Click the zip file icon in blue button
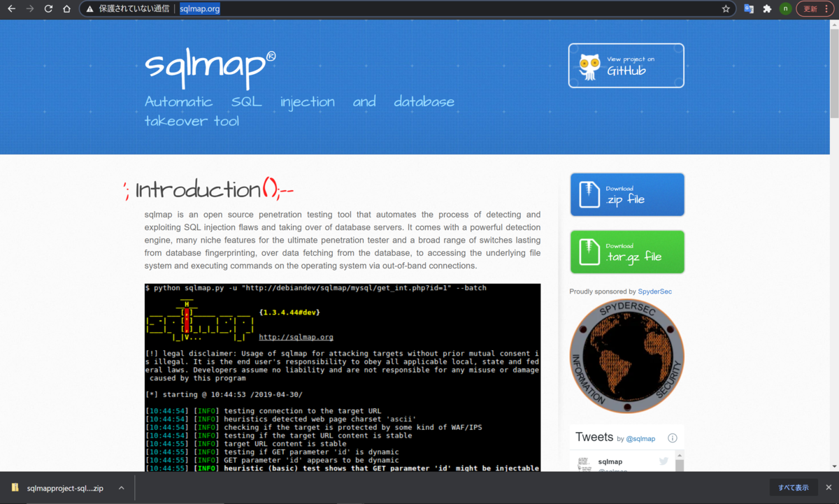Viewport: 839px width, 504px height. click(589, 194)
